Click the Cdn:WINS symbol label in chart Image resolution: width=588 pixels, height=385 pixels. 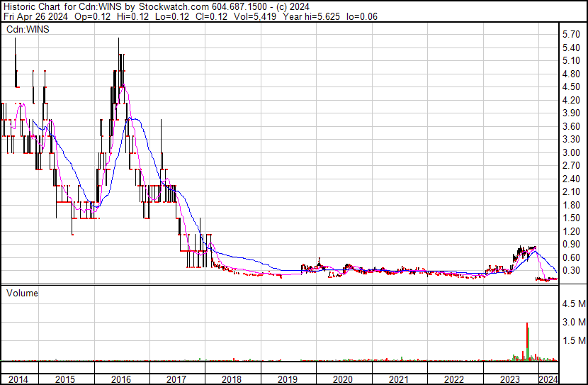pos(28,30)
